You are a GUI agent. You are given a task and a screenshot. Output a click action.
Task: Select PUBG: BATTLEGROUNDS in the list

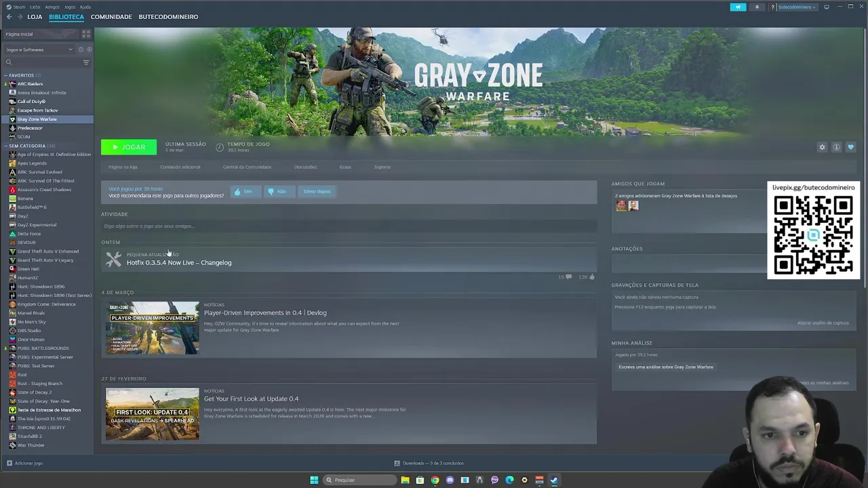43,348
